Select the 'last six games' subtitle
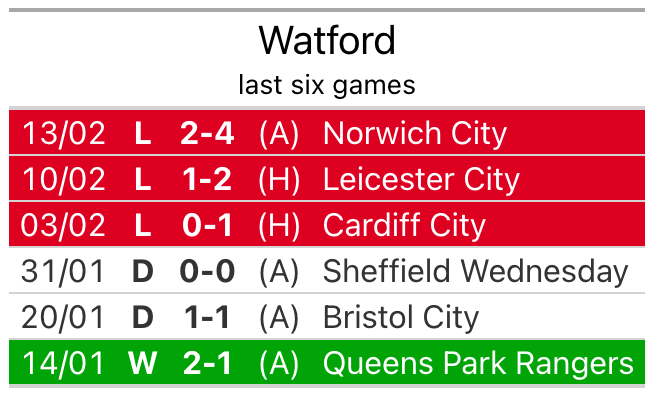Viewport: 654px width, 396px height. point(327,86)
